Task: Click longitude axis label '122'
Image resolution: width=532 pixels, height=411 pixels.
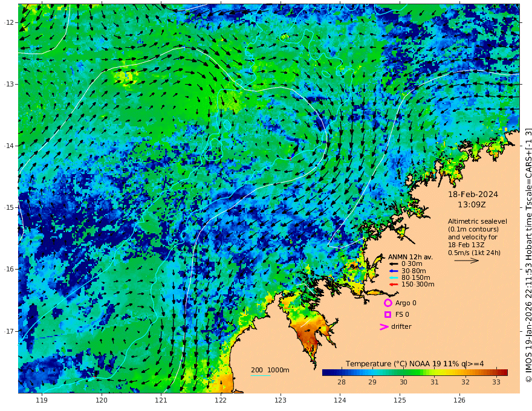Action: point(221,400)
